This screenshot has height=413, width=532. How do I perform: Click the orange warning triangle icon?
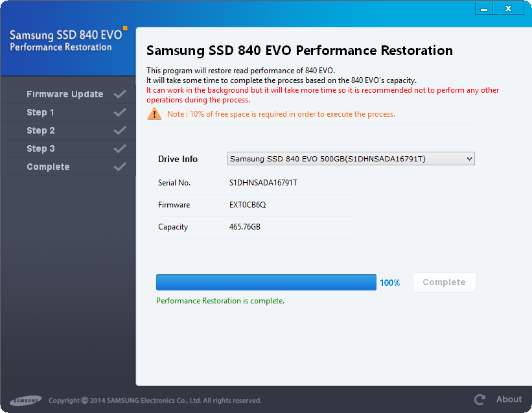click(154, 114)
